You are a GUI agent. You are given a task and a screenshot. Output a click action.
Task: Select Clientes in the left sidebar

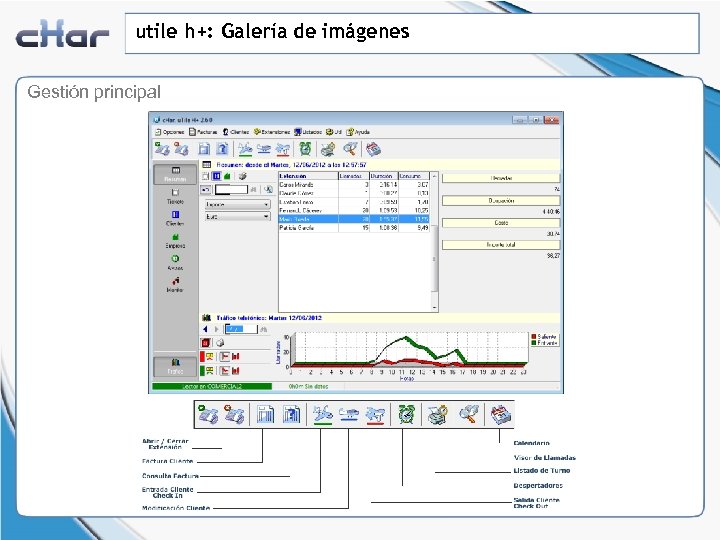click(175, 218)
